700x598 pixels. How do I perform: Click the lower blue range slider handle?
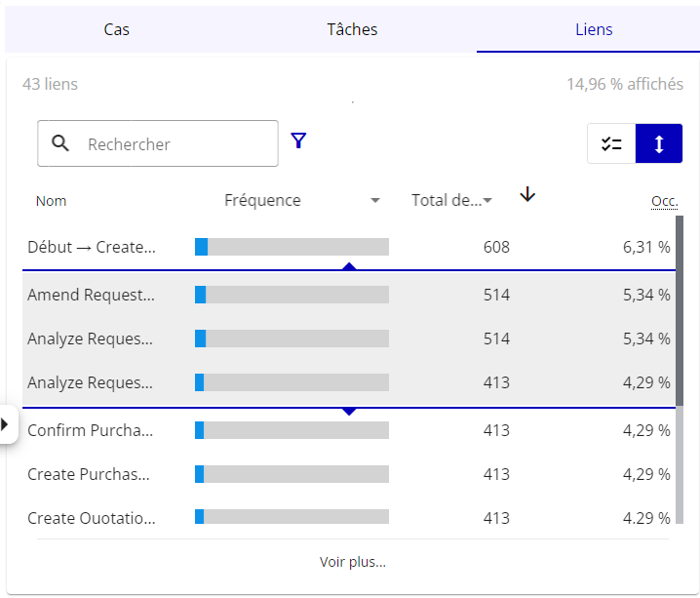(x=349, y=411)
